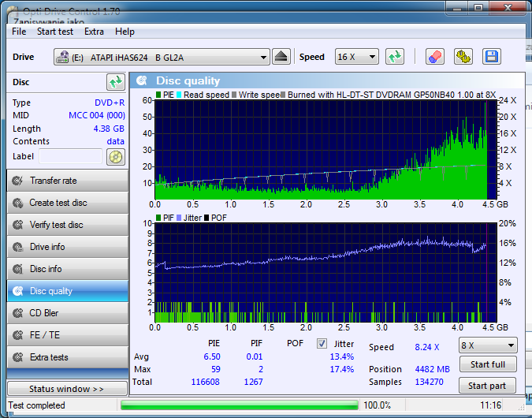
Task: Open the Extra tests page
Action: (x=68, y=357)
